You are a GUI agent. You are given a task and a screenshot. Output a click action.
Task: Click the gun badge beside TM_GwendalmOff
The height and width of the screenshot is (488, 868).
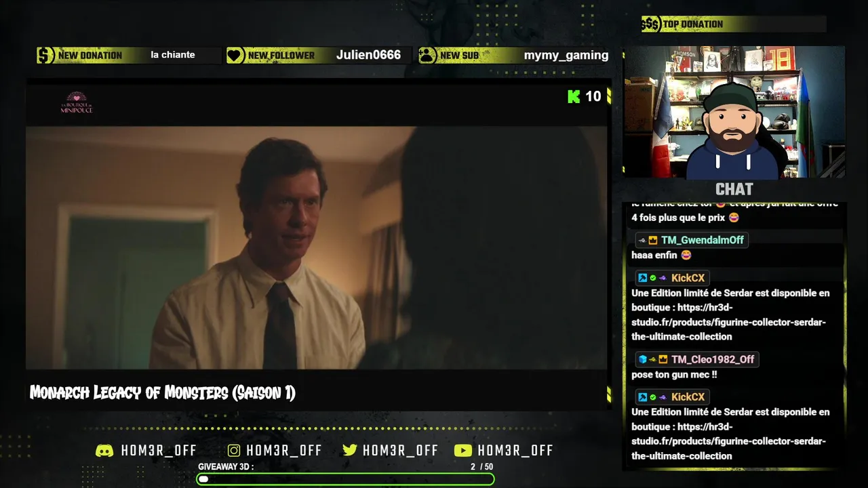pos(642,240)
